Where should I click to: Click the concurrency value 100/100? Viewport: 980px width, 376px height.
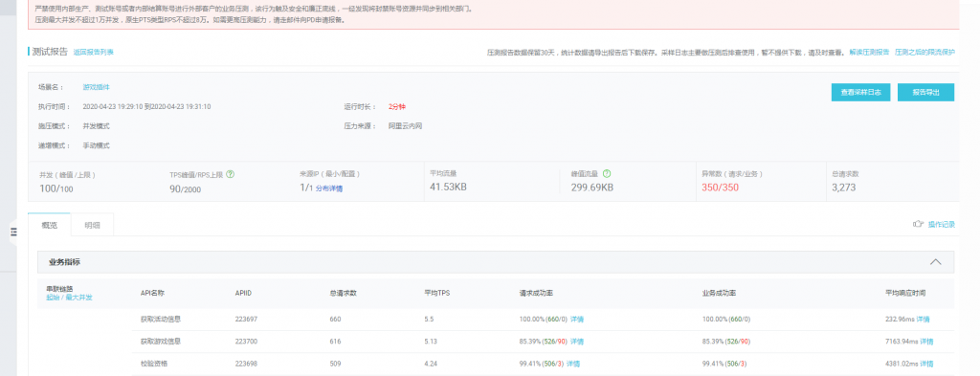[x=56, y=188]
